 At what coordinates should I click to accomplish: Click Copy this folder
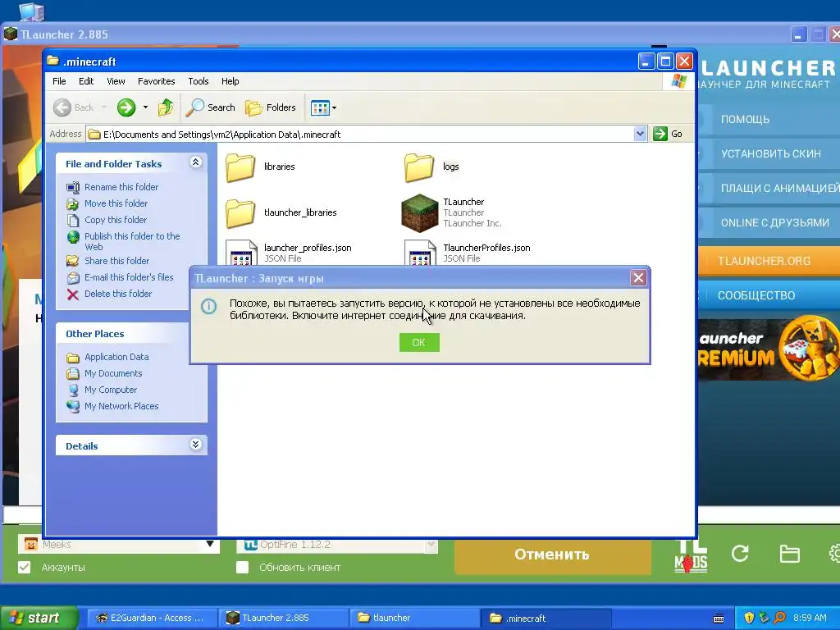116,220
